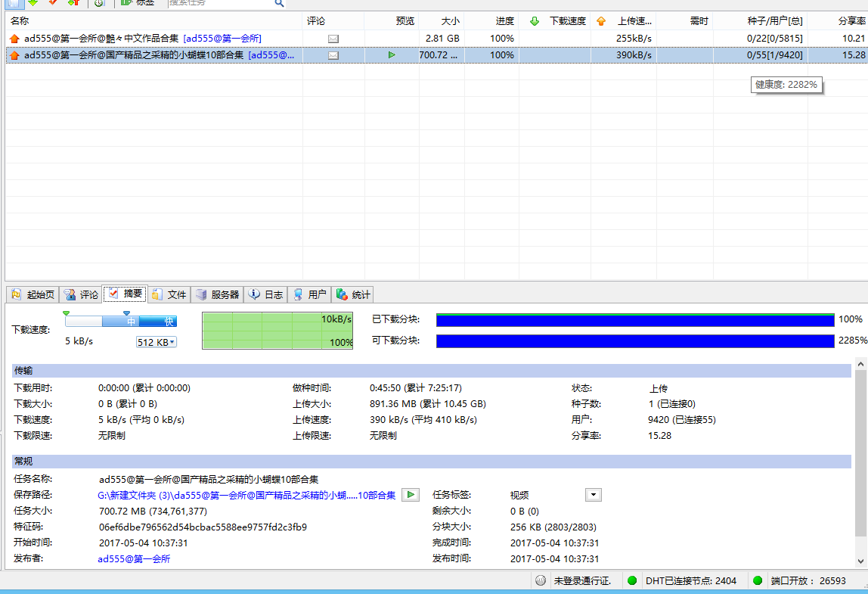Click the green DHT connected nodes indicator
868x594 pixels.
(632, 580)
